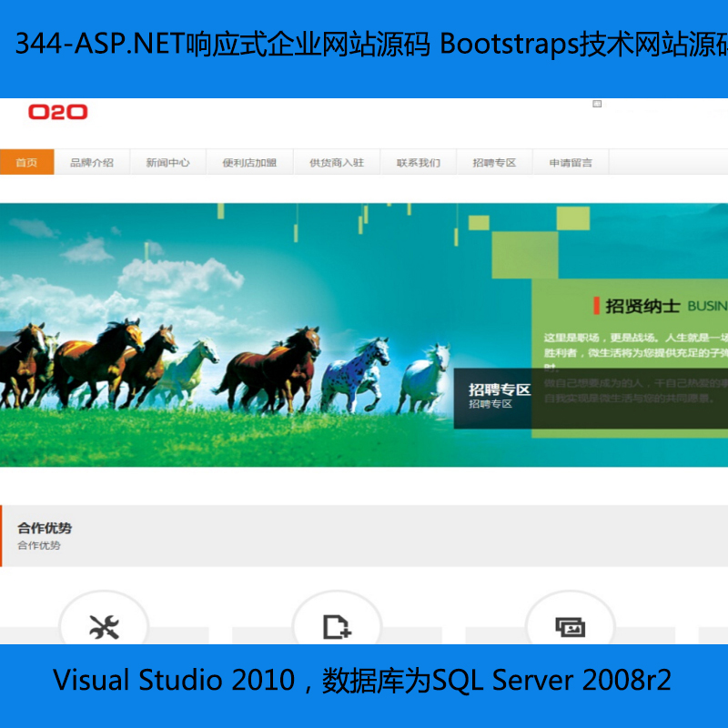Open the 首页 home tab
Viewport: 728px width, 728px height.
pyautogui.click(x=26, y=162)
